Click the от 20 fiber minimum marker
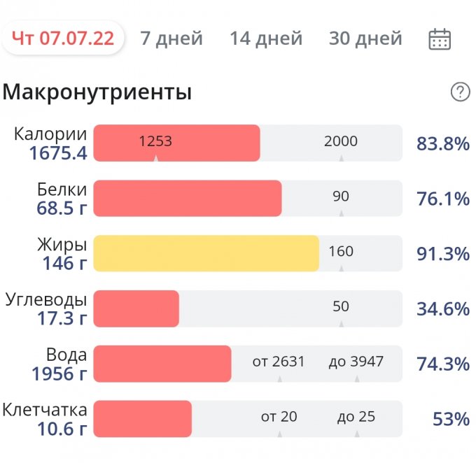This screenshot has width=476, height=463. (279, 417)
